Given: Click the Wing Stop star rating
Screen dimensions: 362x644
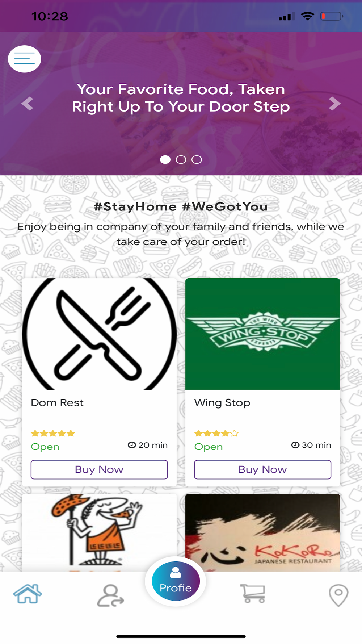Looking at the screenshot, I should (x=216, y=433).
